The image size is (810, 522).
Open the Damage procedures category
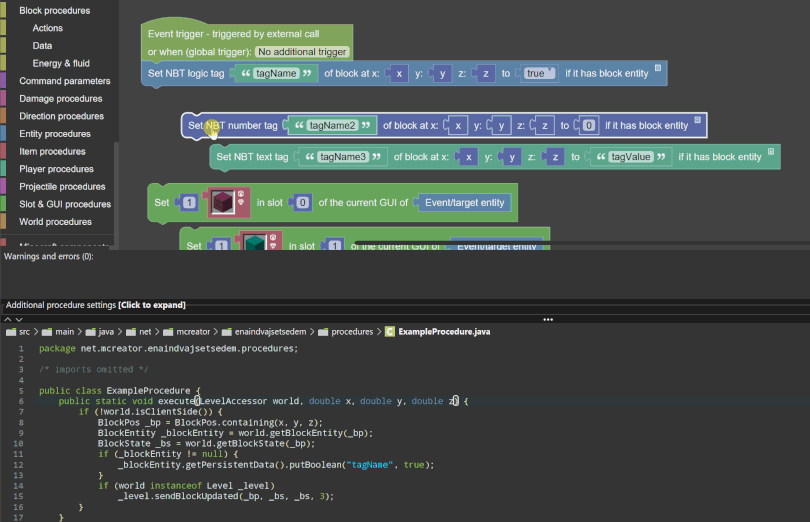tap(60, 98)
